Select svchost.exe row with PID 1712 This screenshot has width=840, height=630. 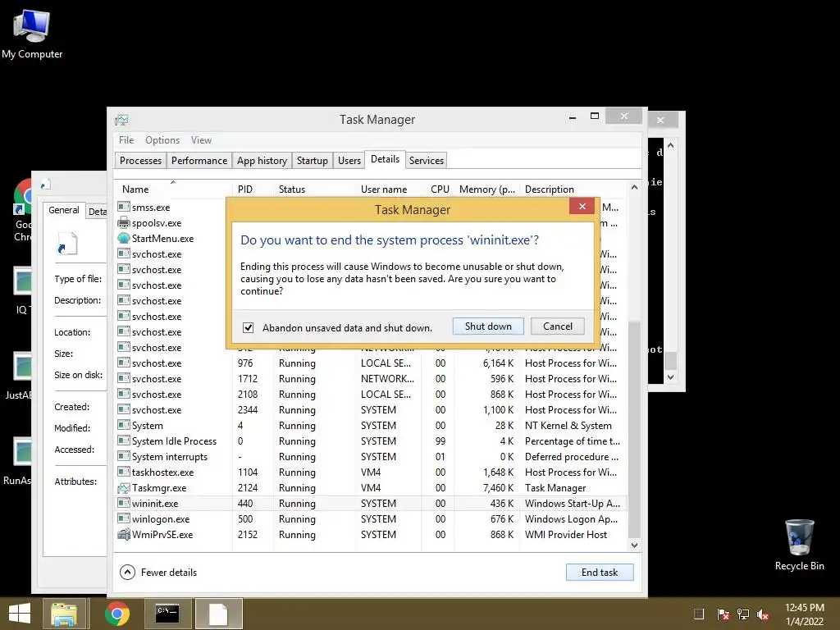pyautogui.click(x=370, y=379)
